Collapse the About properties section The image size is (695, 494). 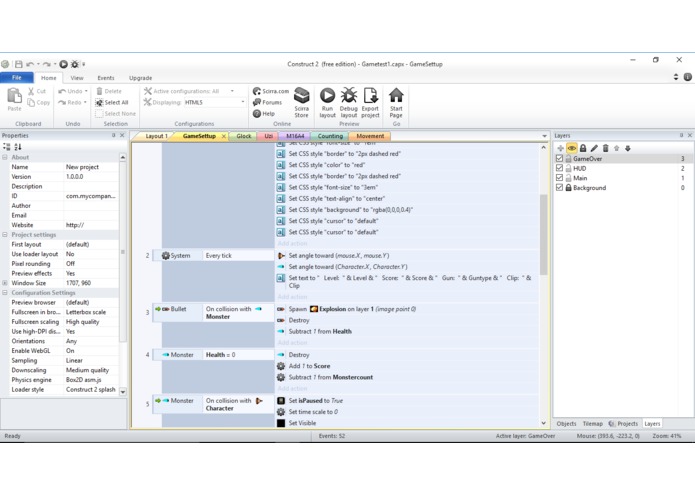click(5, 157)
